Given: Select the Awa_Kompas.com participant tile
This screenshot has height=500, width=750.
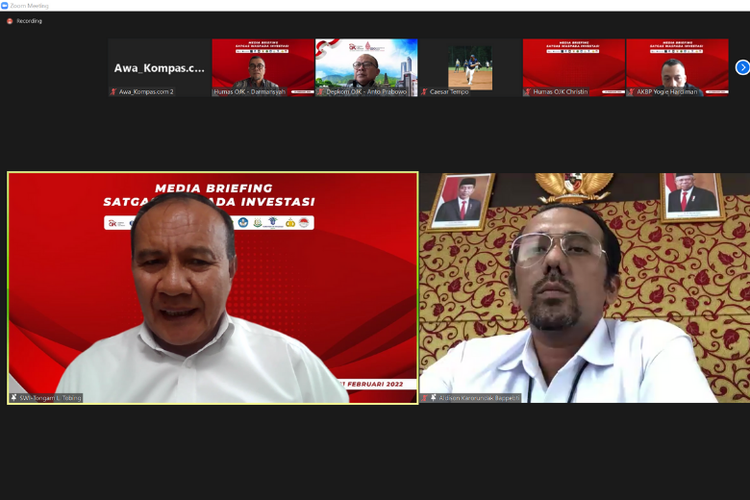Looking at the screenshot, I should click(159, 67).
